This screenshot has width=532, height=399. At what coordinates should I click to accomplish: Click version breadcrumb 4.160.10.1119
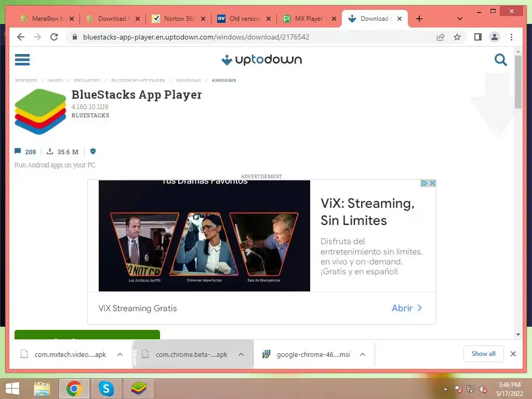[x=223, y=81]
